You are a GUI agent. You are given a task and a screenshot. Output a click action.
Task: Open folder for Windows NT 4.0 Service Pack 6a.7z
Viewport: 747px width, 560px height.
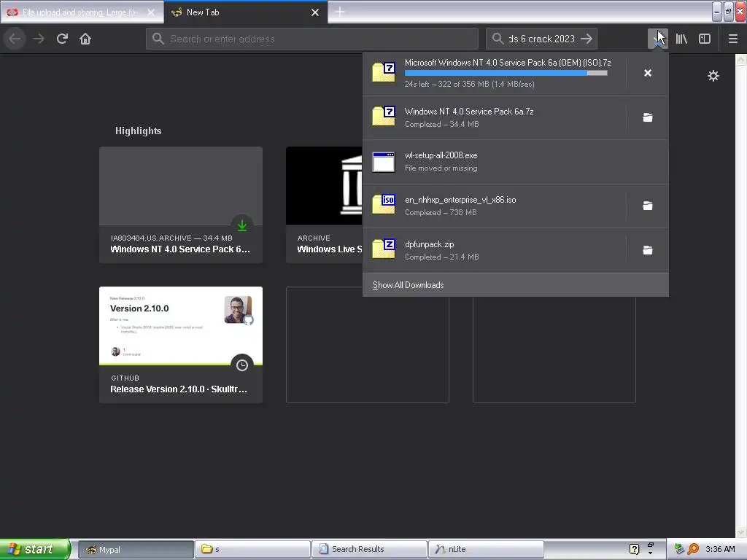pyautogui.click(x=648, y=117)
